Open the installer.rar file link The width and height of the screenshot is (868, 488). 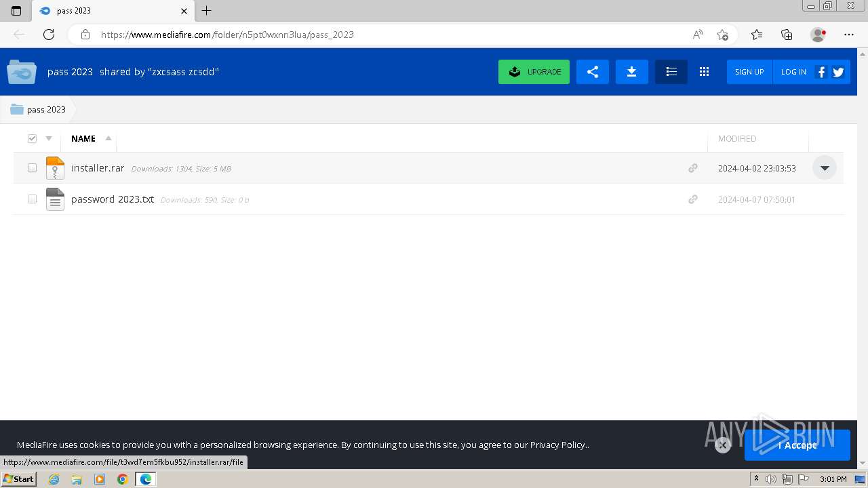[98, 168]
